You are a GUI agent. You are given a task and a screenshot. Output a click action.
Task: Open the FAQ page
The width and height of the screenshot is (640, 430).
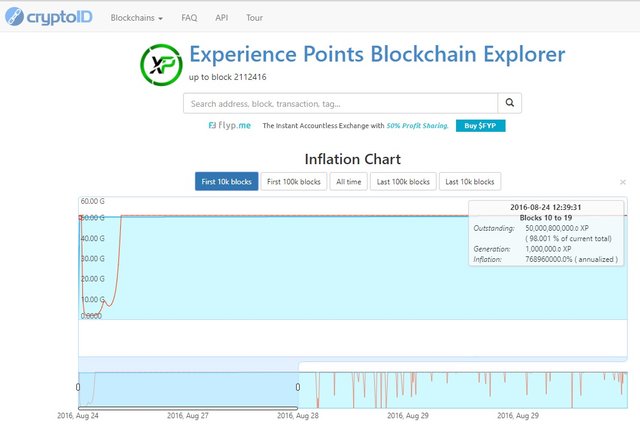pyautogui.click(x=189, y=18)
